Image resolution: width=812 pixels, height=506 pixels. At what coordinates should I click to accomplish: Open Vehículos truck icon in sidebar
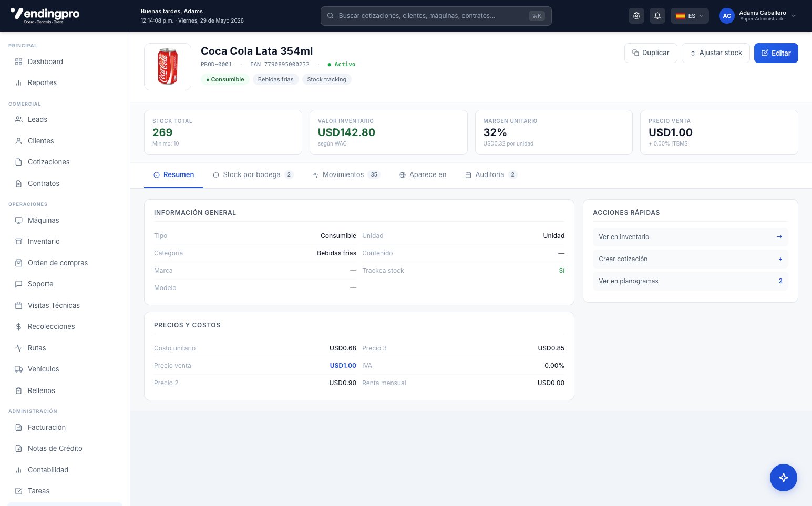tap(18, 369)
